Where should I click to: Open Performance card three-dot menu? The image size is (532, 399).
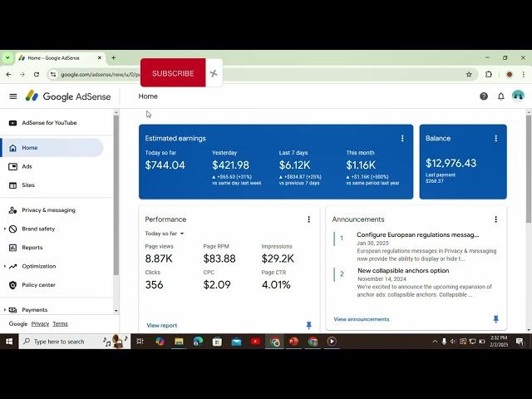[308, 219]
